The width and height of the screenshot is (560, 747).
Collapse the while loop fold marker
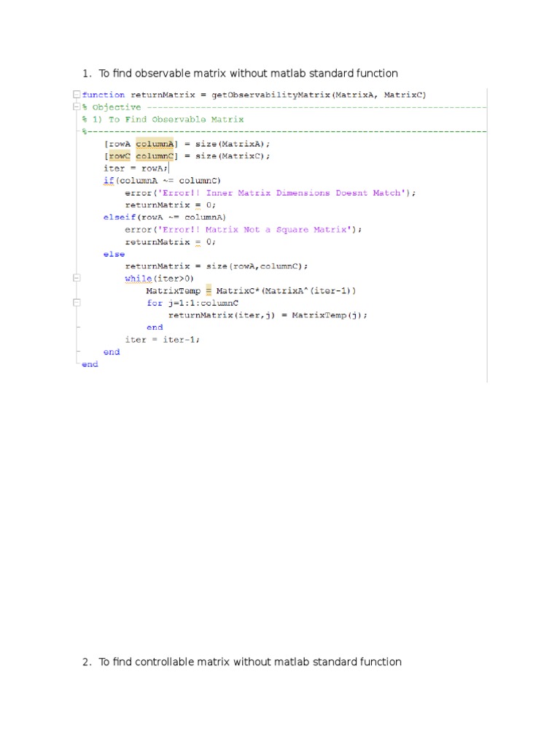tap(77, 278)
